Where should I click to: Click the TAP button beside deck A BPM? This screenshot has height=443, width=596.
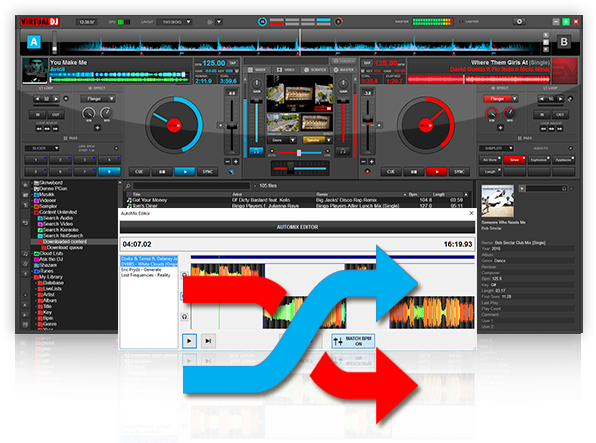point(233,63)
